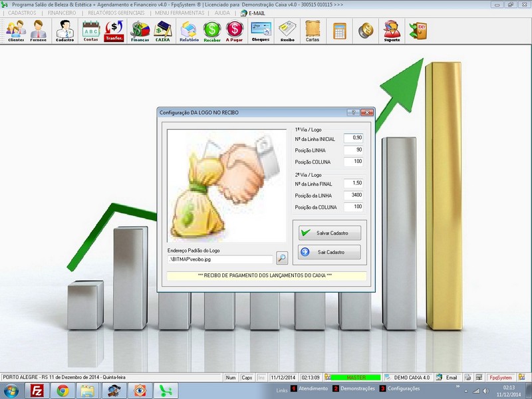Screen dimensions: 532x399
Task: Click the Cadastro toolbar icon
Action: tap(65, 31)
